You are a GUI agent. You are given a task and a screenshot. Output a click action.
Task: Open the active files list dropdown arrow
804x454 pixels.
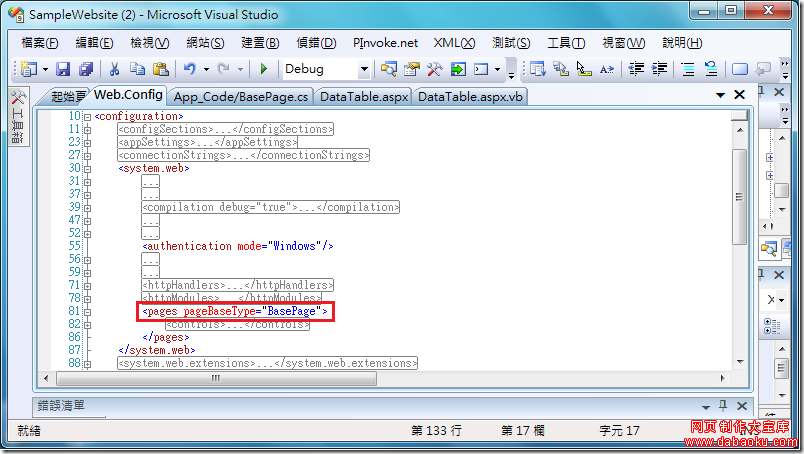(720, 95)
